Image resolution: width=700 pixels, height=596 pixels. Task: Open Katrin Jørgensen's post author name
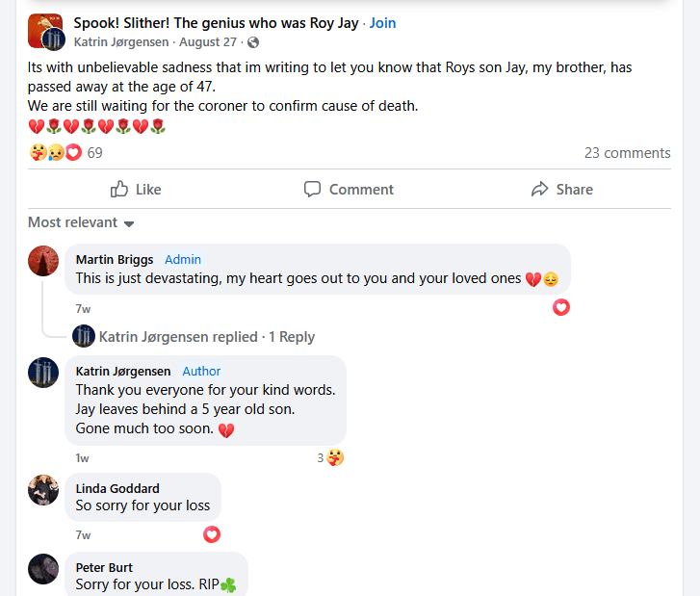121,42
